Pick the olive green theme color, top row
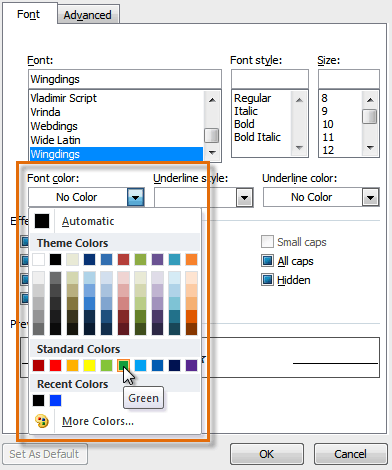392x470 pixels. (140, 259)
